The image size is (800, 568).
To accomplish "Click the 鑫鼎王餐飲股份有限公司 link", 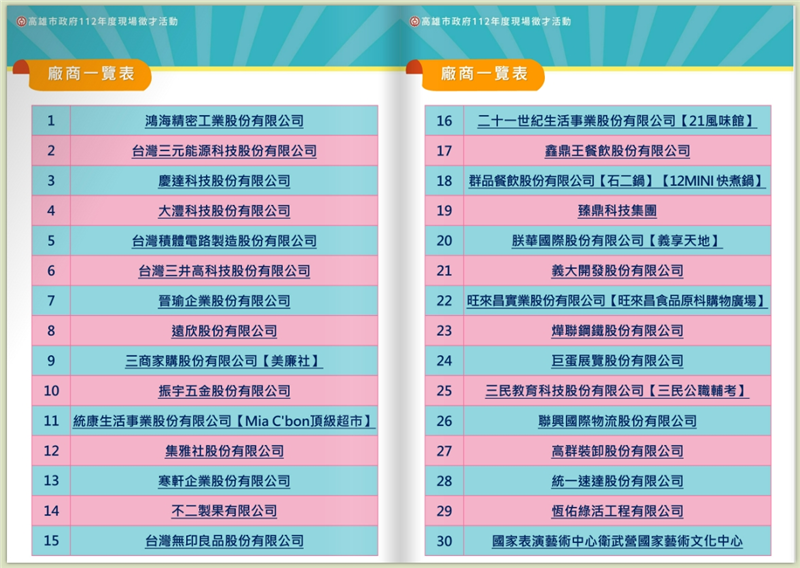I will (617, 151).
